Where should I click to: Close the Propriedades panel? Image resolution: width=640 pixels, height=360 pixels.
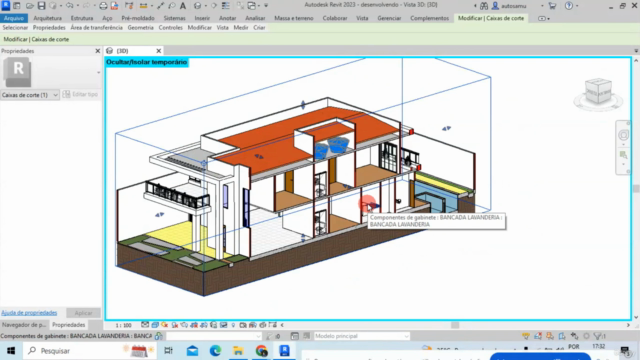[x=98, y=51]
